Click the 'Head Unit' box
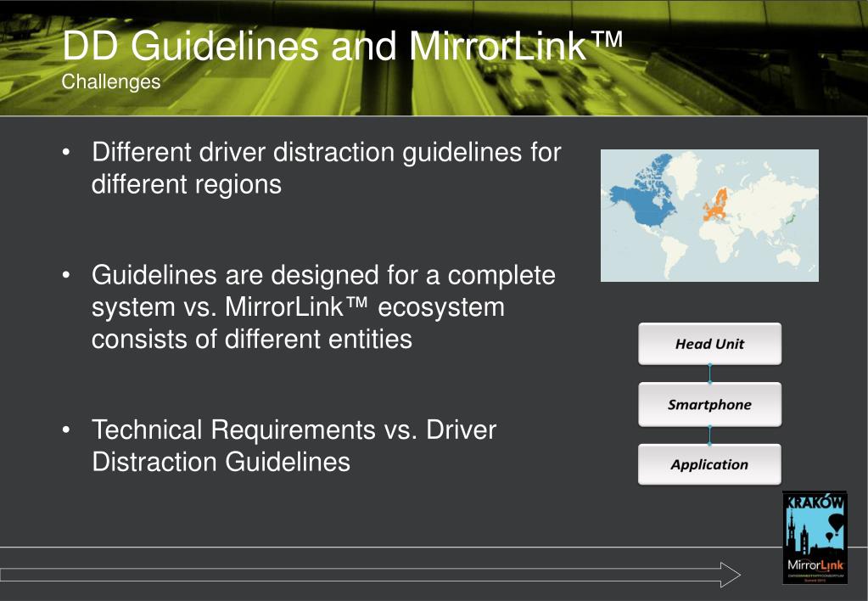This screenshot has width=868, height=601. (x=709, y=344)
